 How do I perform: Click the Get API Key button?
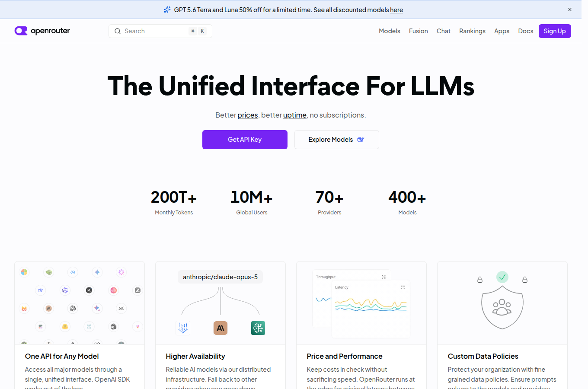point(245,140)
